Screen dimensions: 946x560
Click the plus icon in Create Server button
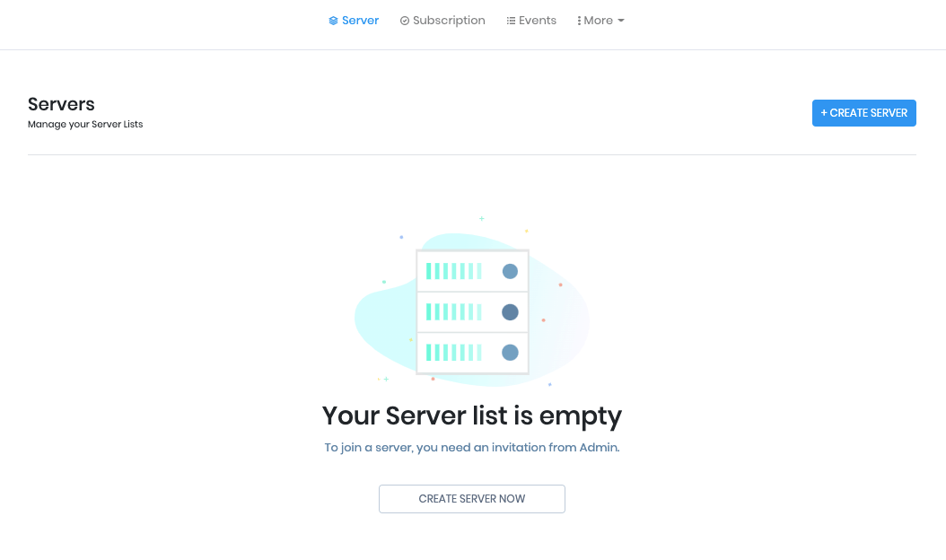tap(824, 112)
